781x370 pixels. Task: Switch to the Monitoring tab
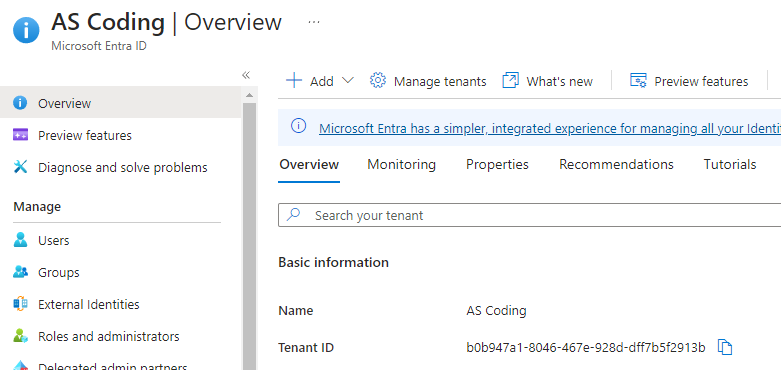pos(401,164)
